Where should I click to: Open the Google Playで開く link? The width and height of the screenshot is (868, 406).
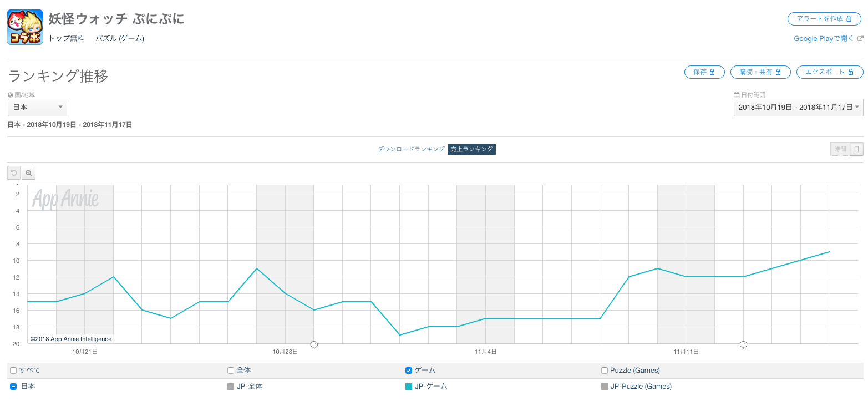pos(824,38)
